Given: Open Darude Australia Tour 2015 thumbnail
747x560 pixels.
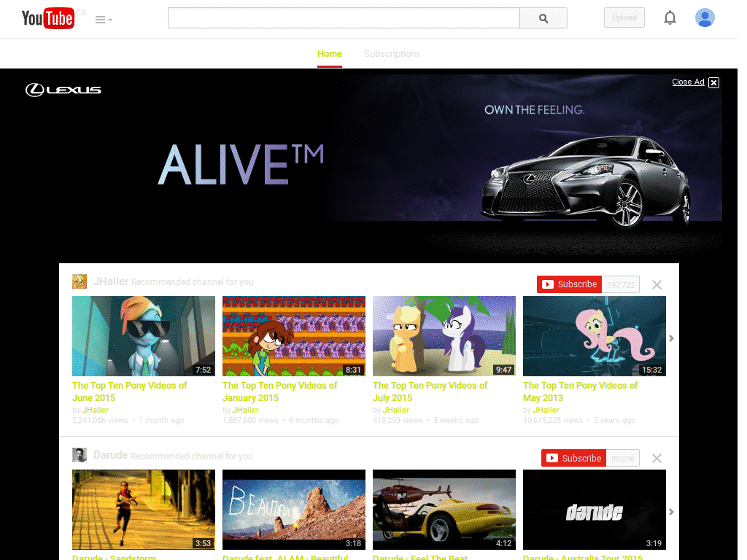Looking at the screenshot, I should pos(594,510).
